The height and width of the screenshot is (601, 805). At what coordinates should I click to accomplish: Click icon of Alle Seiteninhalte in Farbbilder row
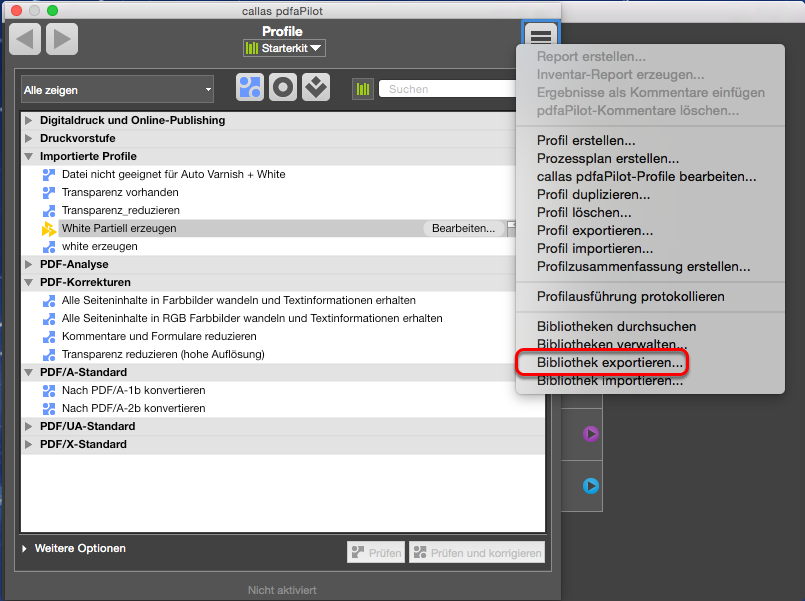tap(49, 300)
